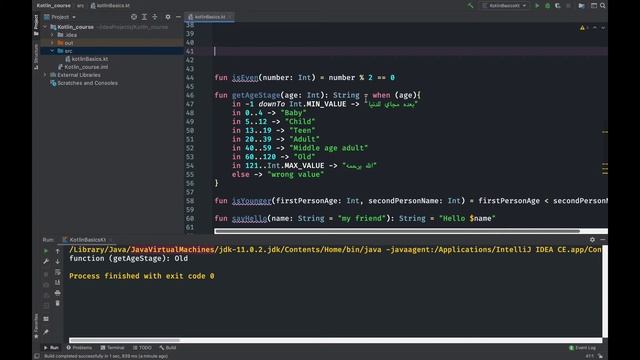Image resolution: width=640 pixels, height=360 pixels.
Task: Jump to next highlighted error arrow
Action: (602, 28)
